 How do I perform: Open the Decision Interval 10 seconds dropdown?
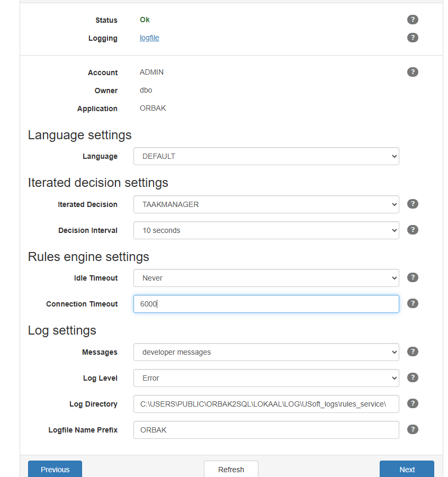(266, 230)
